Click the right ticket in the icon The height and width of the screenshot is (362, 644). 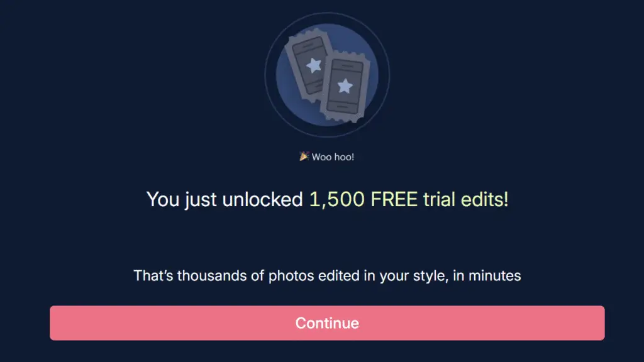point(345,87)
